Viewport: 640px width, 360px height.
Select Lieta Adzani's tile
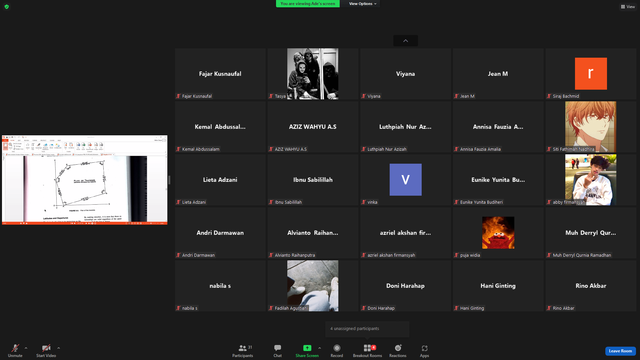click(x=220, y=180)
